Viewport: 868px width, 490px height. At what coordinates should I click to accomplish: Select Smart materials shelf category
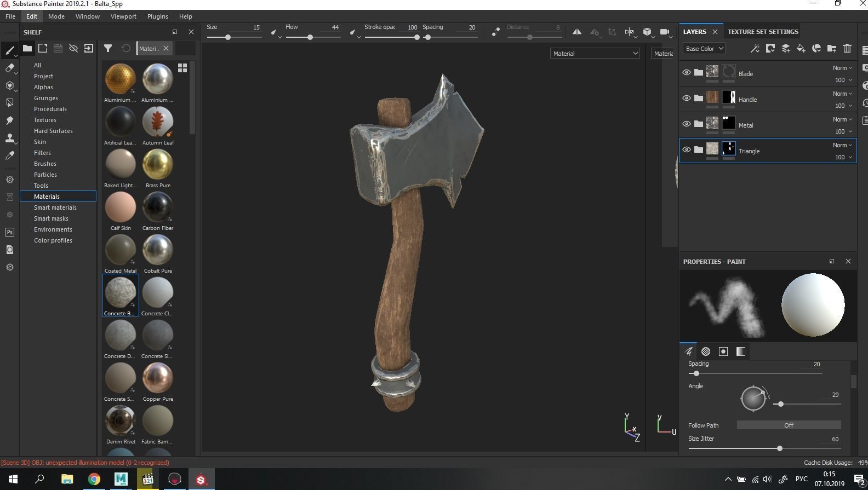click(x=55, y=207)
